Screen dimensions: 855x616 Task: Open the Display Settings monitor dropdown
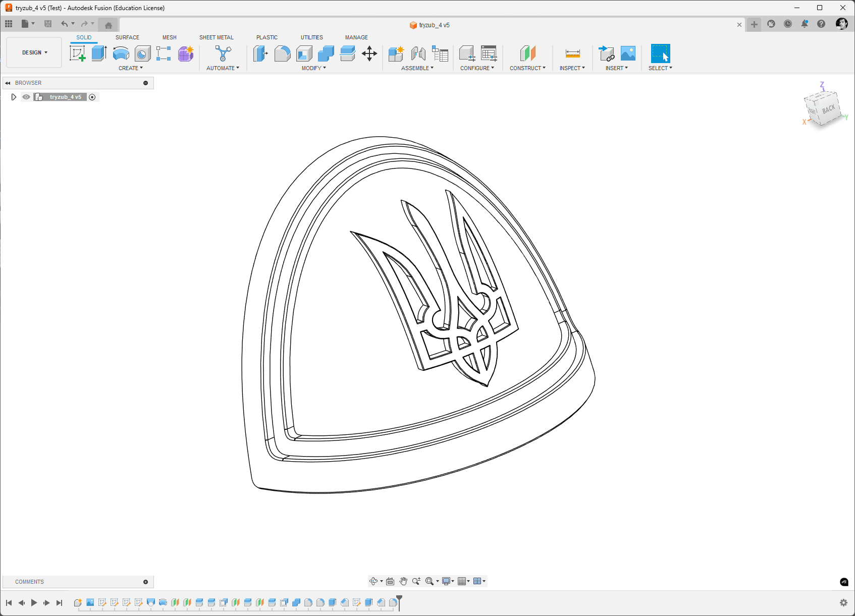tap(448, 581)
